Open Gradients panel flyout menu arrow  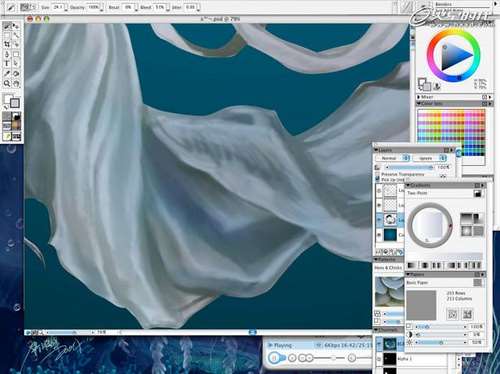[483, 185]
